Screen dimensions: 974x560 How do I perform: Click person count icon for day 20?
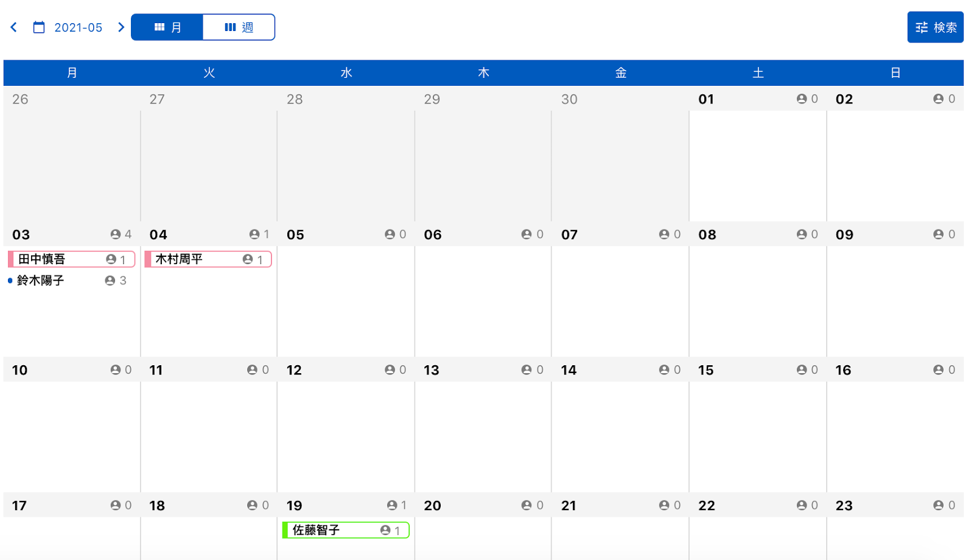[527, 505]
